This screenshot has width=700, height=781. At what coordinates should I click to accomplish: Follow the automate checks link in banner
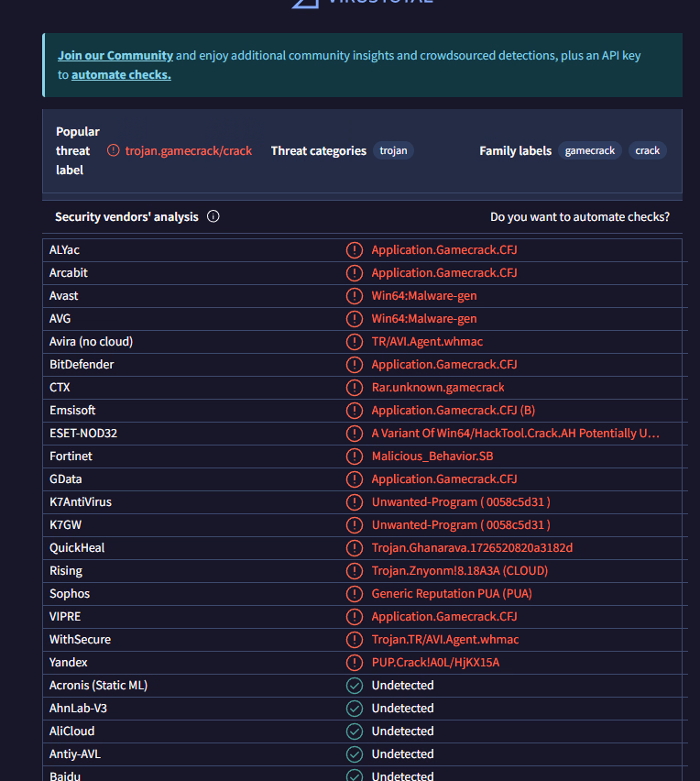[x=121, y=75]
